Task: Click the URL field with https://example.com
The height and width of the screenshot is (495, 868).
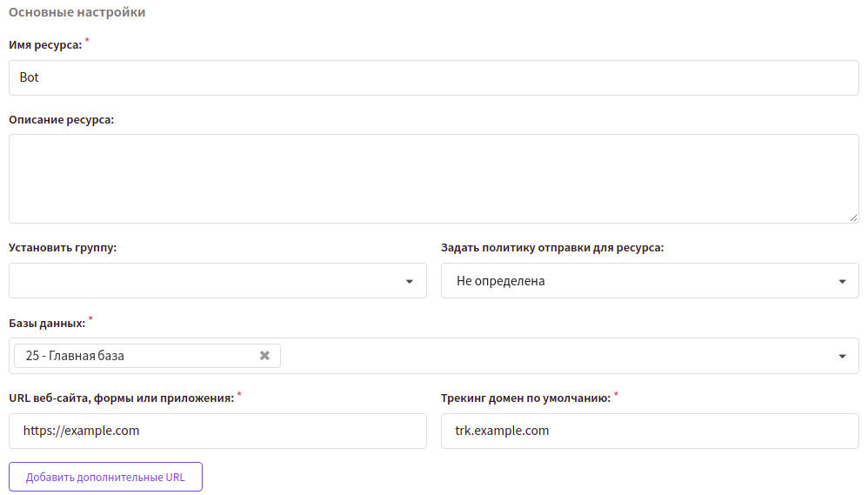Action: [x=217, y=431]
